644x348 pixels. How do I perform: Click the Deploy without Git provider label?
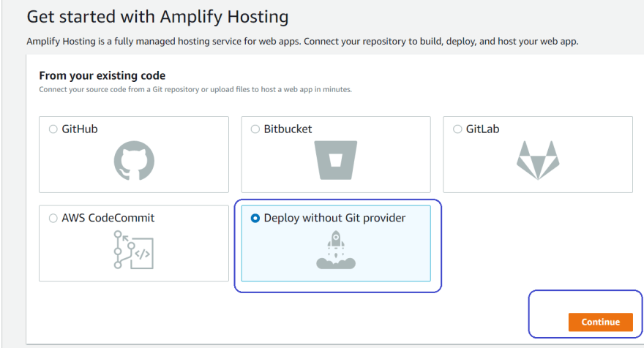point(334,218)
